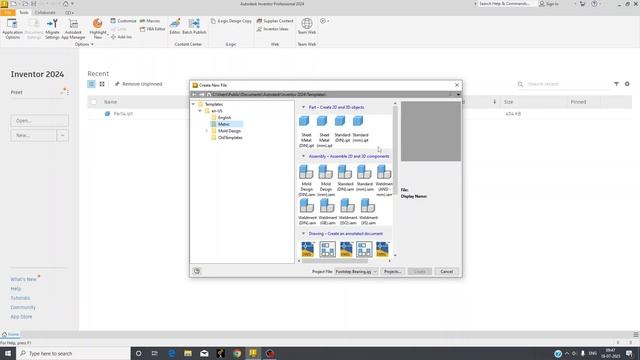Screen dimensions: 640x360
Task: Select the Weldment (ISO).iam template
Action: (x=348, y=211)
